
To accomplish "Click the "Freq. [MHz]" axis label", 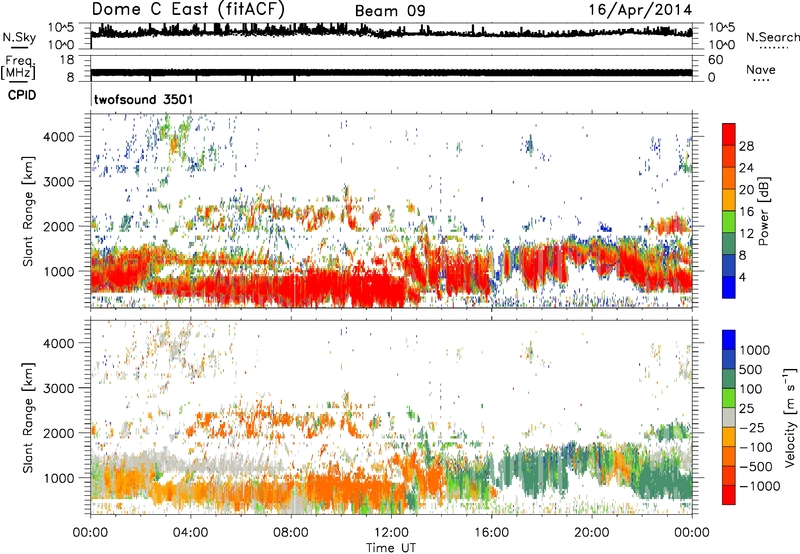I will 18,67.
